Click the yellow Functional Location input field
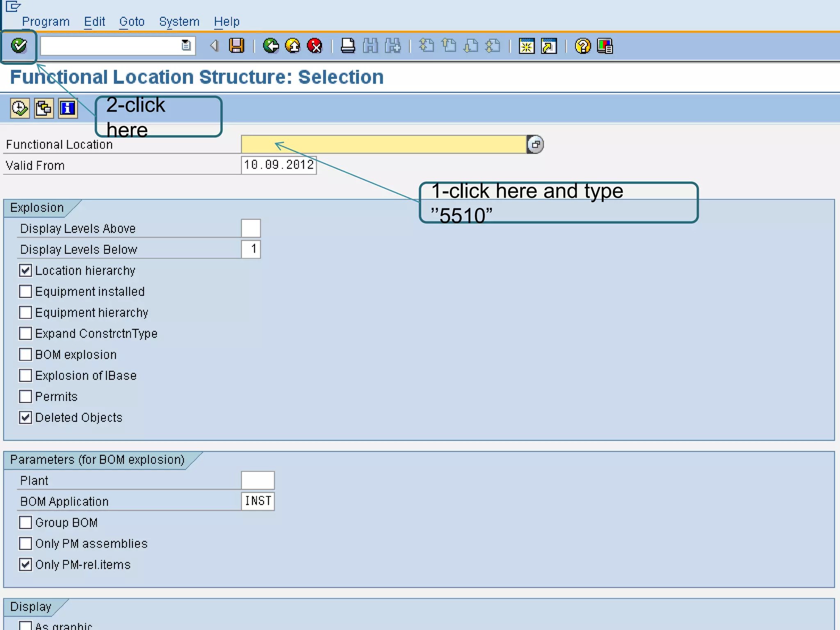Image resolution: width=840 pixels, height=630 pixels. (383, 144)
